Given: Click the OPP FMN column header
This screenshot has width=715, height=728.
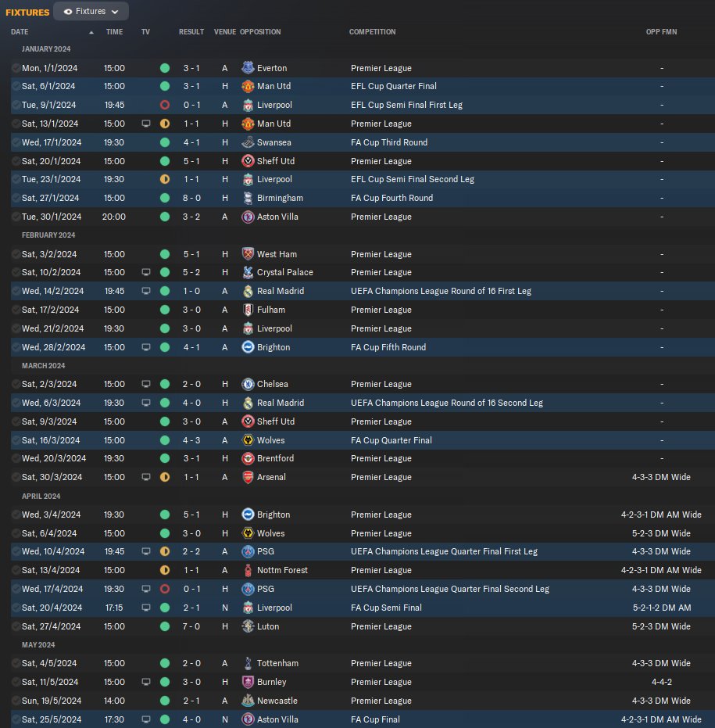Looking at the screenshot, I should pos(662,32).
